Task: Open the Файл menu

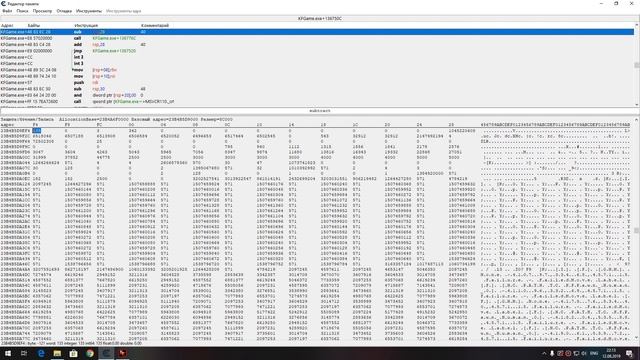Action: tap(7, 11)
